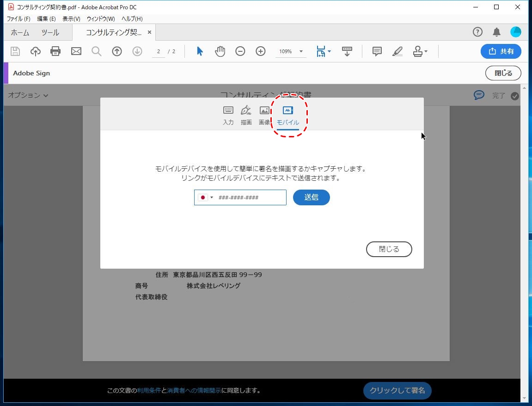This screenshot has width=532, height=406.
Task: Click the zoom in plus icon
Action: pos(261,51)
